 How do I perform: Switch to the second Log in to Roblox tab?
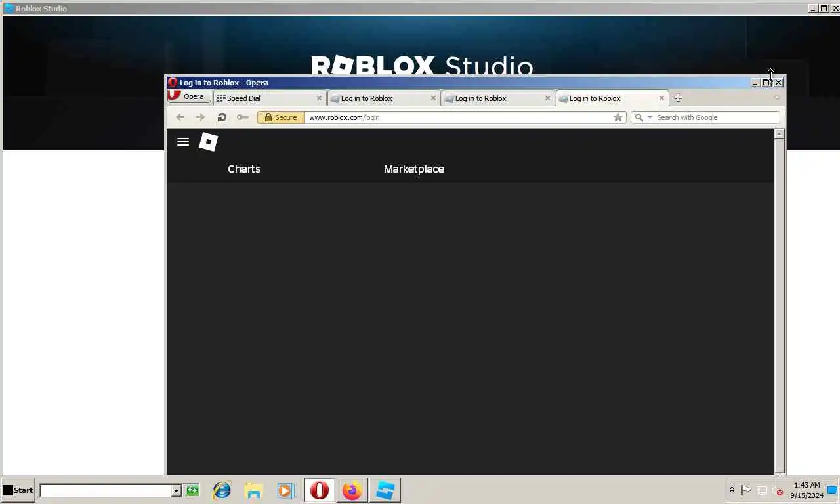[x=384, y=98]
